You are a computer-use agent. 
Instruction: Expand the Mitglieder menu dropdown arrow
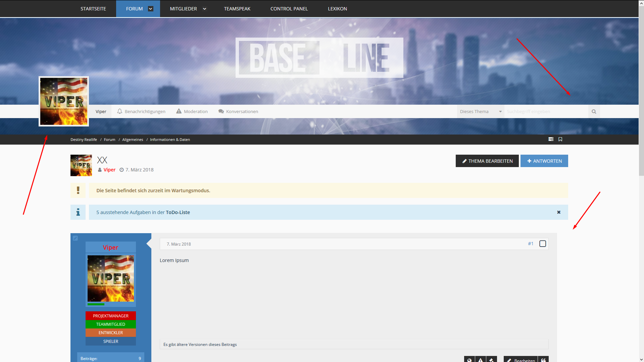204,9
